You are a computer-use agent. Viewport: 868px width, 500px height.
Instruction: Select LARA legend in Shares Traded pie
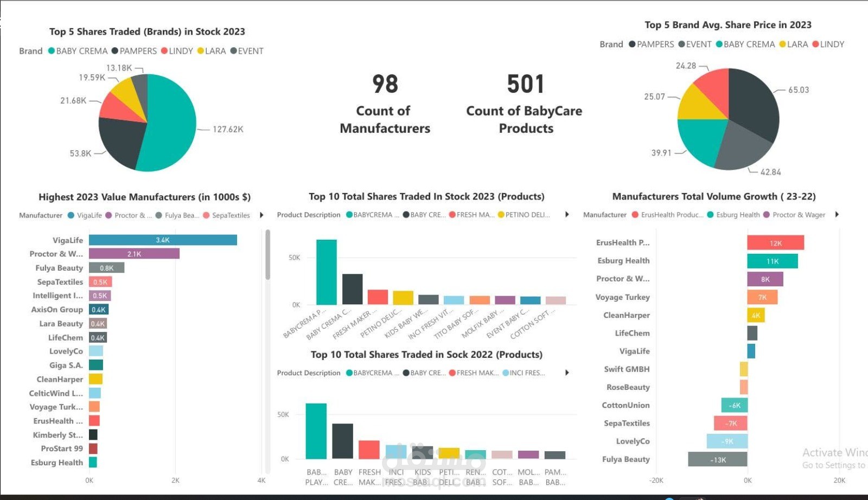click(212, 51)
